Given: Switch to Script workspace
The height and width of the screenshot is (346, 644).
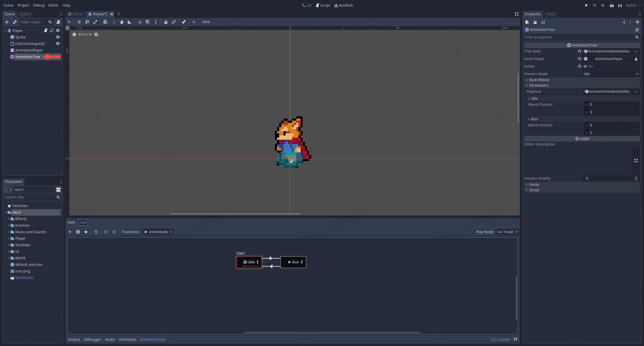Looking at the screenshot, I should (323, 5).
